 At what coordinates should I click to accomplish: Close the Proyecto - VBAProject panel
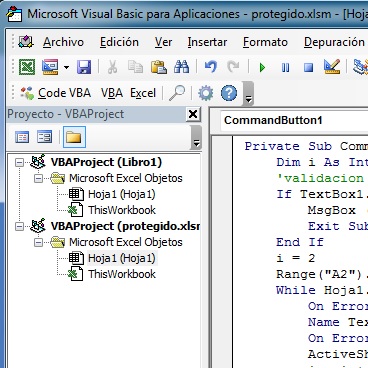point(193,114)
